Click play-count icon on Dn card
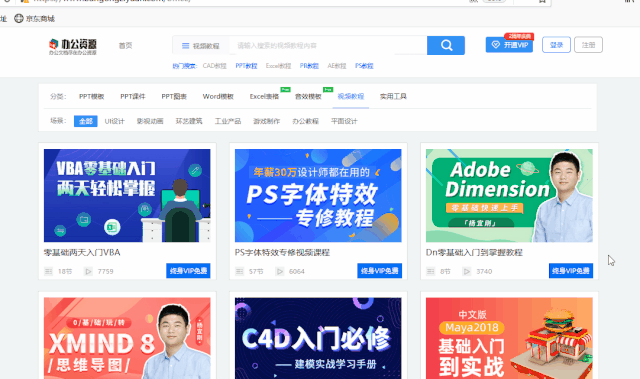640x379 pixels. click(x=467, y=271)
